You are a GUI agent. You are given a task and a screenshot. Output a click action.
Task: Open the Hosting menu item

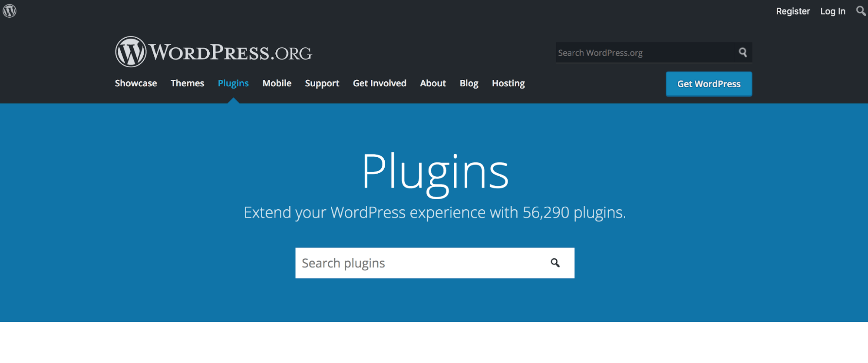point(508,83)
